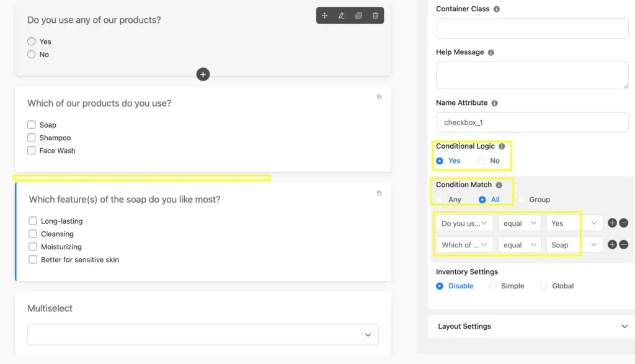Open the pencil edit icon for the question

[x=342, y=16]
